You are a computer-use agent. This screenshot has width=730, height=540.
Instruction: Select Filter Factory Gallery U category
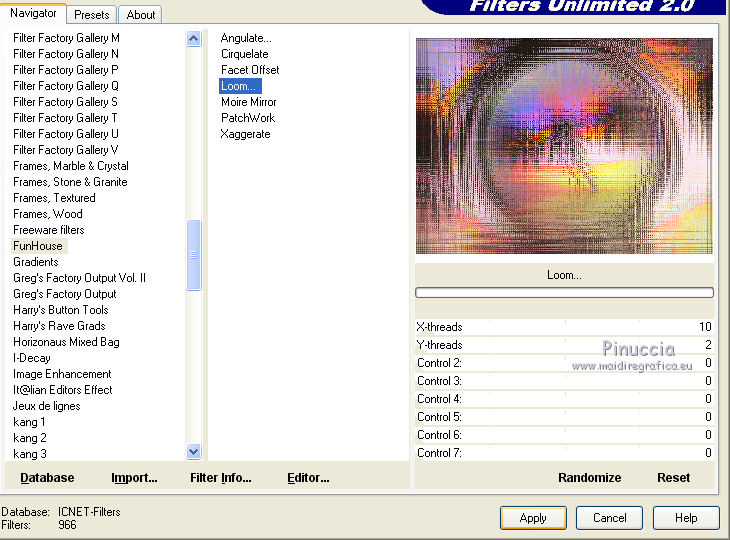(66, 134)
